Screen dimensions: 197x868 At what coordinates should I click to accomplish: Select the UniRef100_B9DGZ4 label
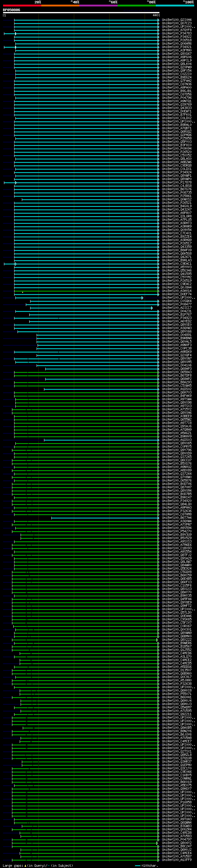coord(177,78)
